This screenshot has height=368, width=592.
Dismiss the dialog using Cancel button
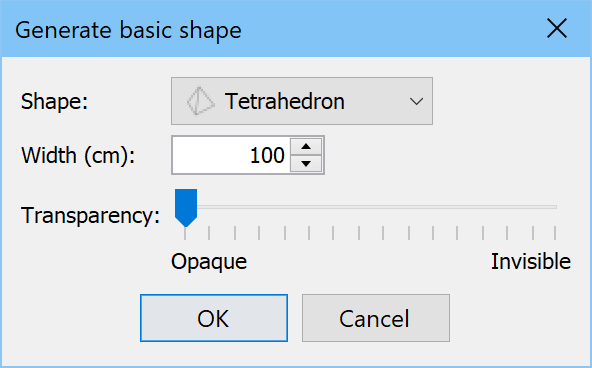pos(376,318)
